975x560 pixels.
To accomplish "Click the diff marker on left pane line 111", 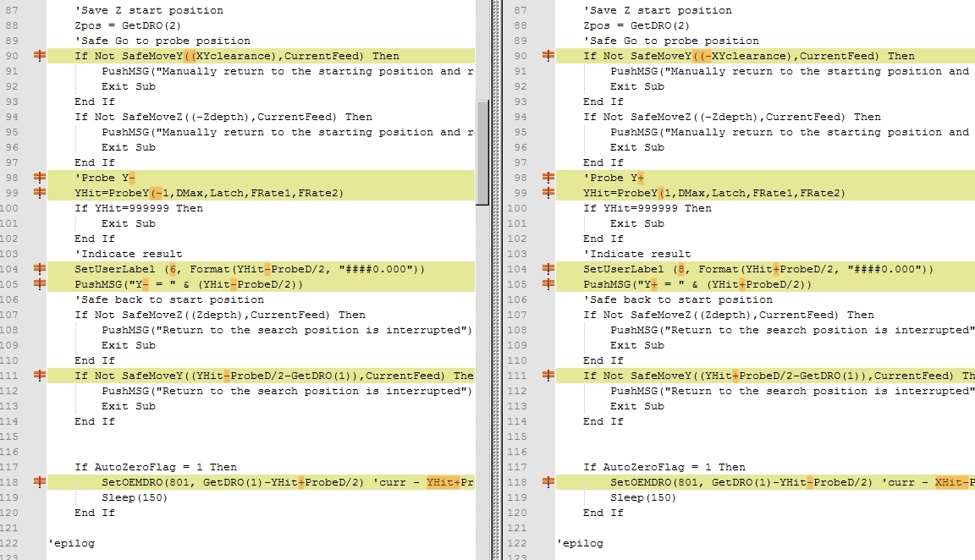I will [40, 376].
